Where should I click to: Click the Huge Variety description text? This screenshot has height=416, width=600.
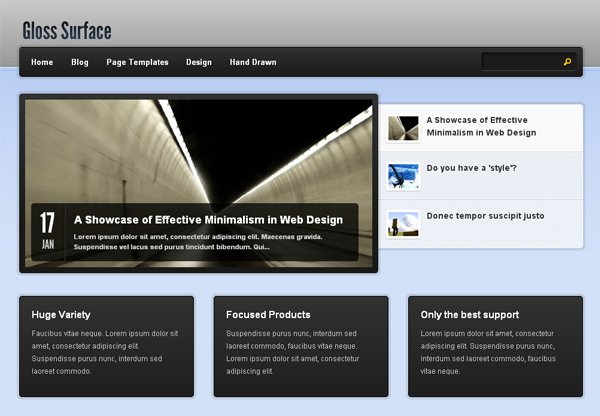pos(105,352)
